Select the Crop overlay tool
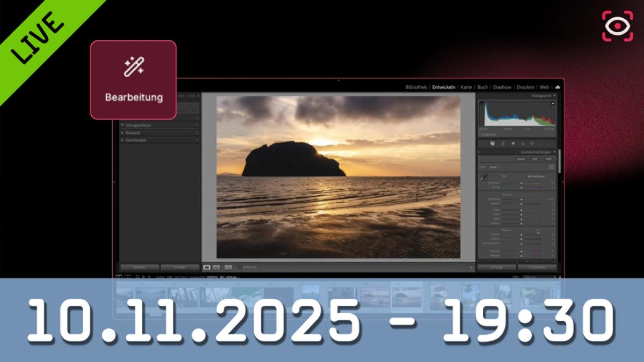Viewport: 644px width, 362px height. point(503,144)
